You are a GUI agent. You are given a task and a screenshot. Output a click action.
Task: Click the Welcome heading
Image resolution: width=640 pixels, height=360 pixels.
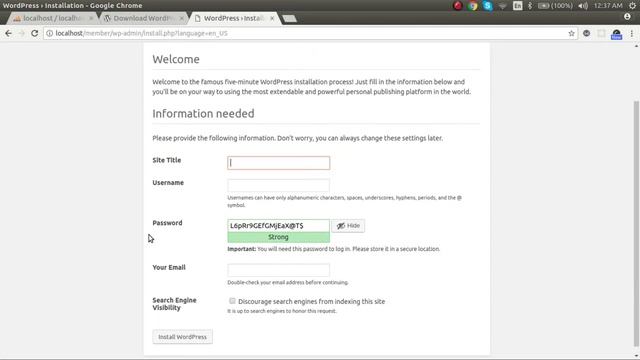click(176, 59)
